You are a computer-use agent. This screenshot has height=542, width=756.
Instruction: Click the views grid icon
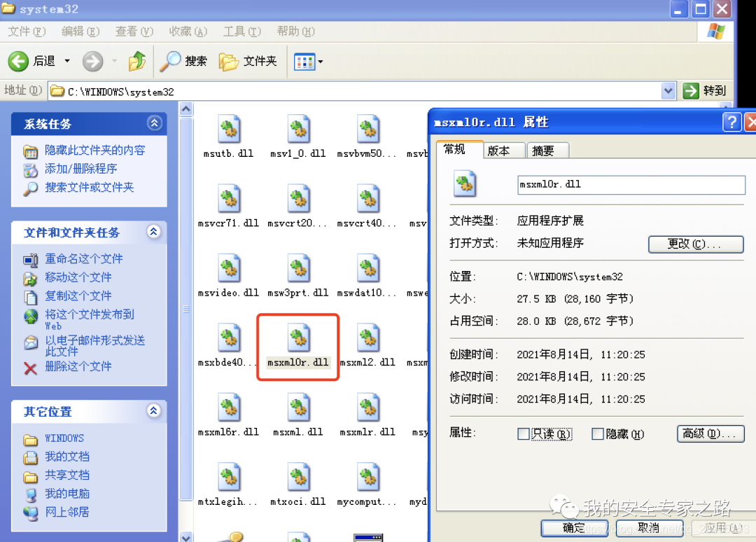pyautogui.click(x=304, y=62)
